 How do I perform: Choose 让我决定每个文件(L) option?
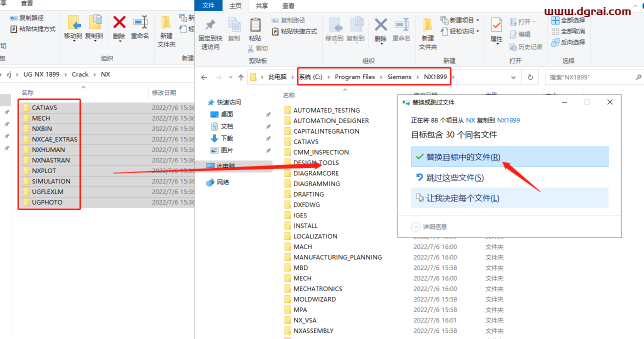click(509, 198)
